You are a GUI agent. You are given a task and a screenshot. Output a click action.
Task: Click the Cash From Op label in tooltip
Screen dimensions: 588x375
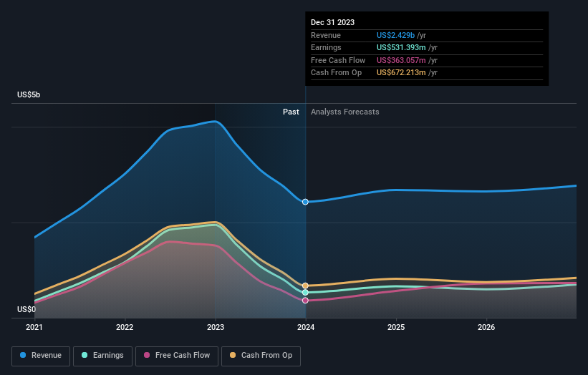(x=337, y=73)
